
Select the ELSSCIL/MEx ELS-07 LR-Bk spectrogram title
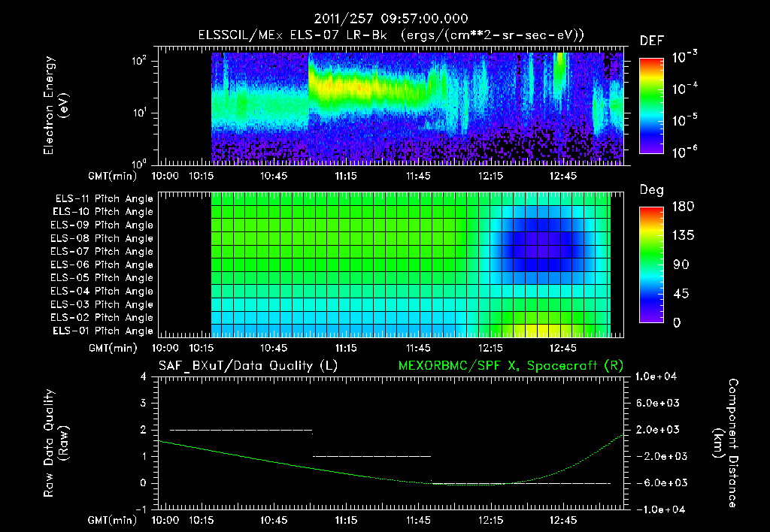click(391, 35)
